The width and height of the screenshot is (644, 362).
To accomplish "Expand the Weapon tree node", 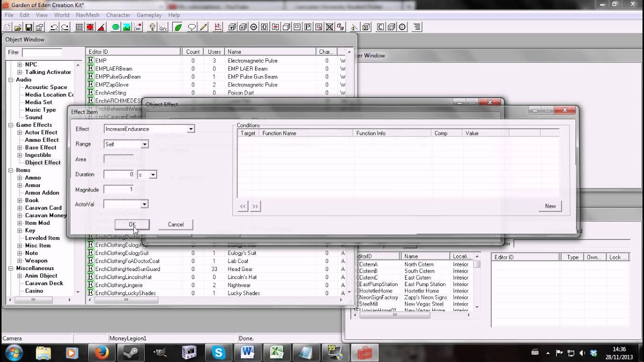I will point(20,260).
